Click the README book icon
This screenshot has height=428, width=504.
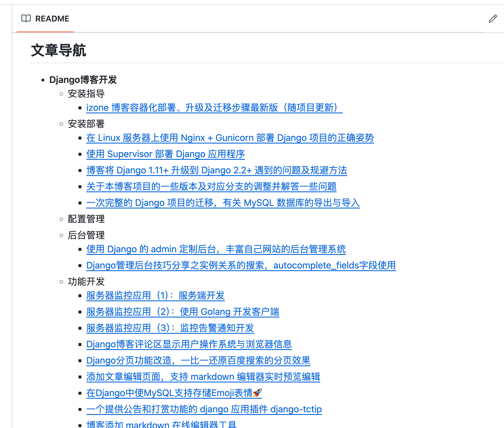click(x=26, y=19)
